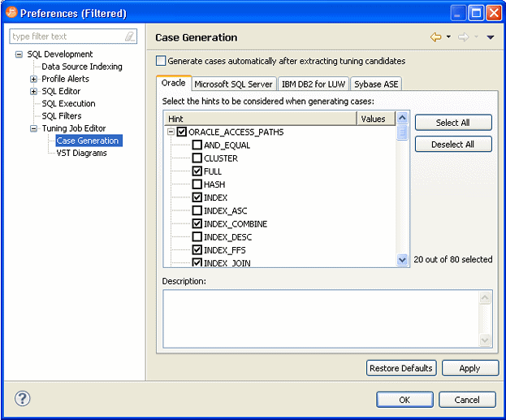This screenshot has width=506, height=420.
Task: Uncheck the INDEX_FFS hint checkbox
Action: (197, 250)
